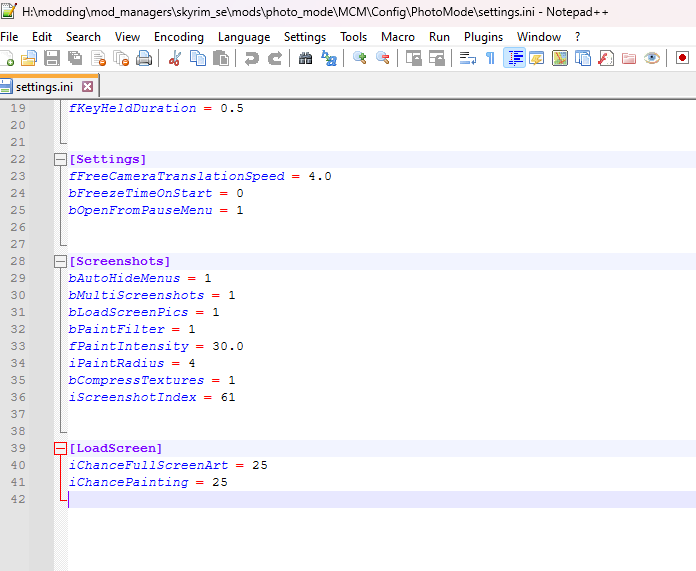Save the file using floppy icon
This screenshot has height=571, width=696.
[52, 58]
